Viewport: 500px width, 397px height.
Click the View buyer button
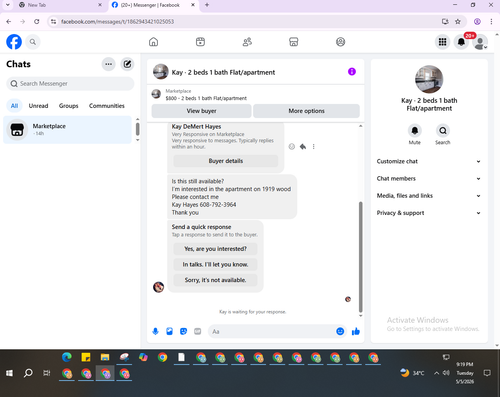click(201, 111)
